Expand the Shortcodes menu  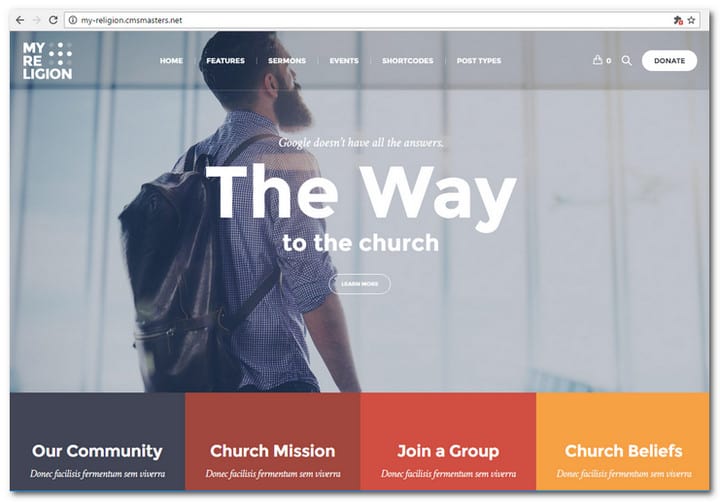pos(408,61)
